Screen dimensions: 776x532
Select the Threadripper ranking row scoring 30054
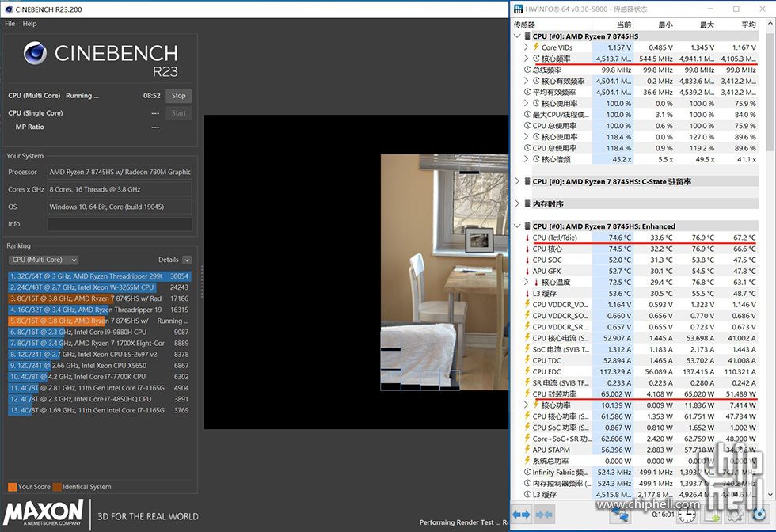point(100,276)
